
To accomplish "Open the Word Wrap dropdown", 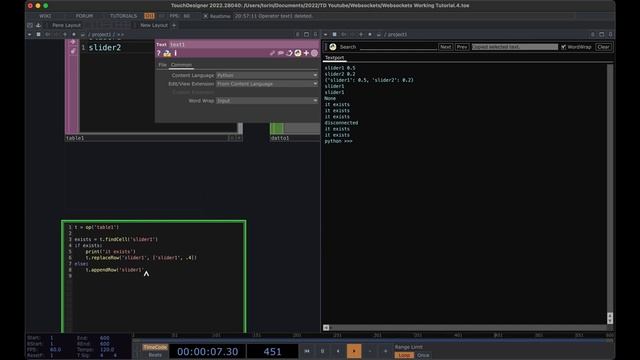I will click(267, 100).
